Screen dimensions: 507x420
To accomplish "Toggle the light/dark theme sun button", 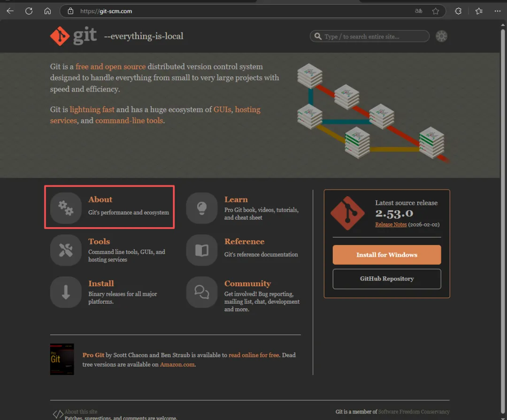I will pyautogui.click(x=441, y=36).
